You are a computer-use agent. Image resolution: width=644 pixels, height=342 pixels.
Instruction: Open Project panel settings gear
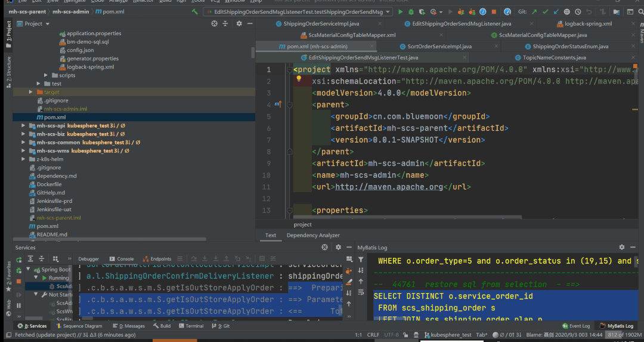pyautogui.click(x=239, y=23)
